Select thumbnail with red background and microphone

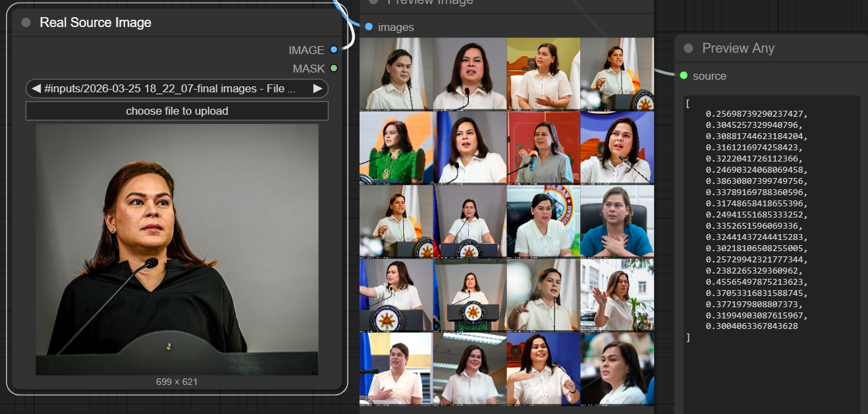[x=543, y=148]
